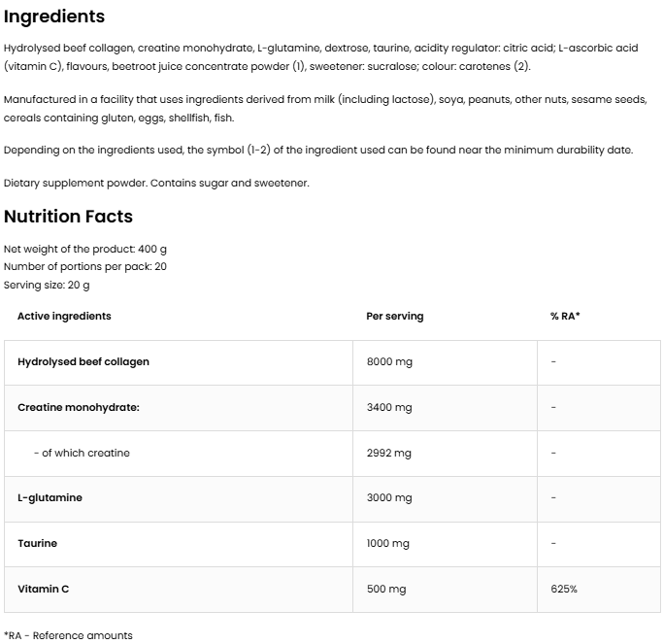
Task: Click the 8000 mg per serving value
Action: (x=389, y=361)
